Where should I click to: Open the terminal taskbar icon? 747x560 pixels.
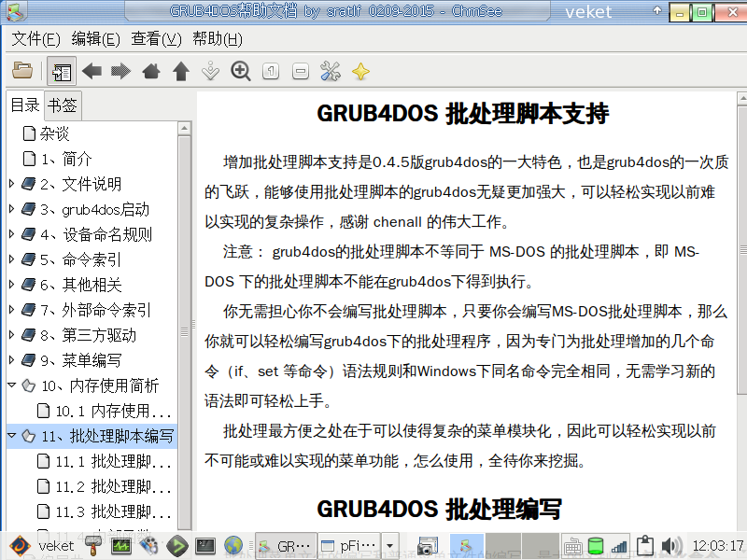point(205,546)
